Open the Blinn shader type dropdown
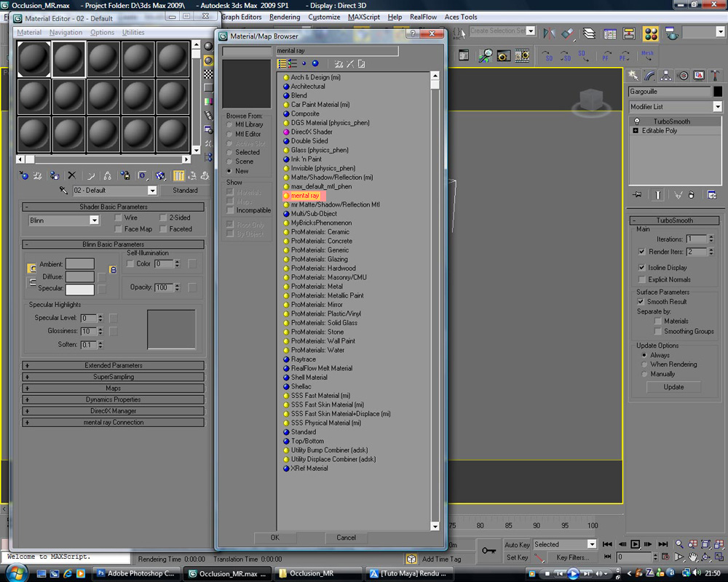The height and width of the screenshot is (582, 728). tap(94, 220)
